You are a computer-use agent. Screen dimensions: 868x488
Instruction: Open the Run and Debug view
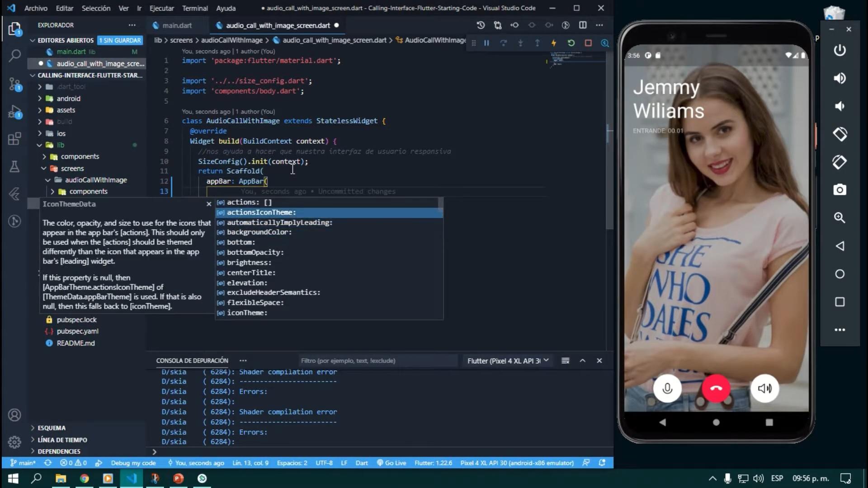coord(14,111)
